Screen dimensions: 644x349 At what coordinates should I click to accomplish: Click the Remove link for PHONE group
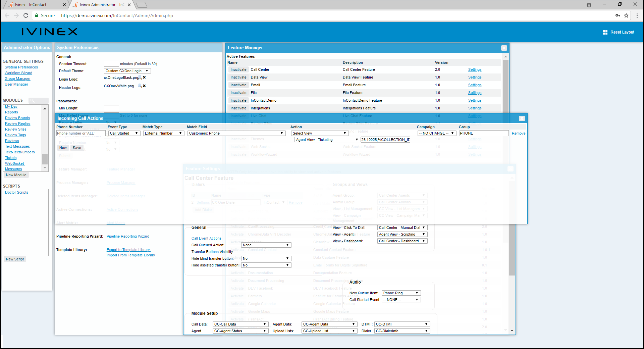(x=519, y=134)
